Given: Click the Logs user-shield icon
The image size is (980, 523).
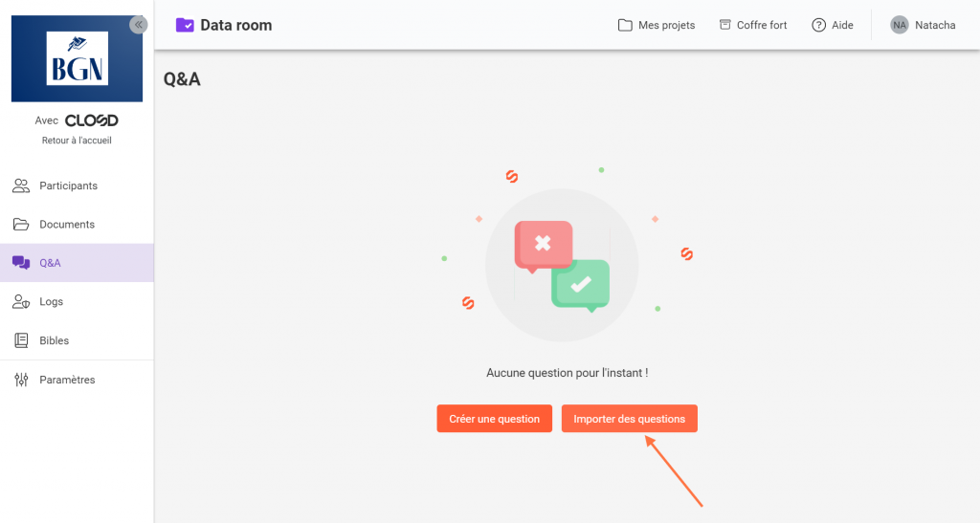Looking at the screenshot, I should click(21, 302).
